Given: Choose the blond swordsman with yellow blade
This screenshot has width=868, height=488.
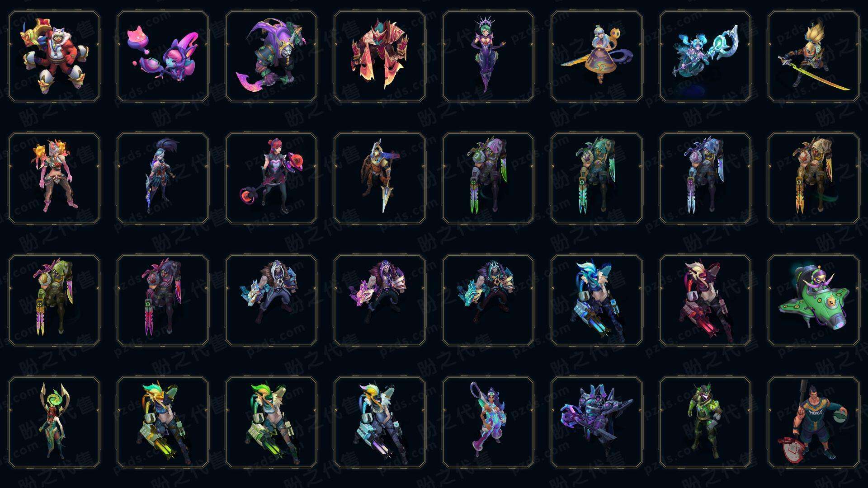Looking at the screenshot, I should 814,56.
